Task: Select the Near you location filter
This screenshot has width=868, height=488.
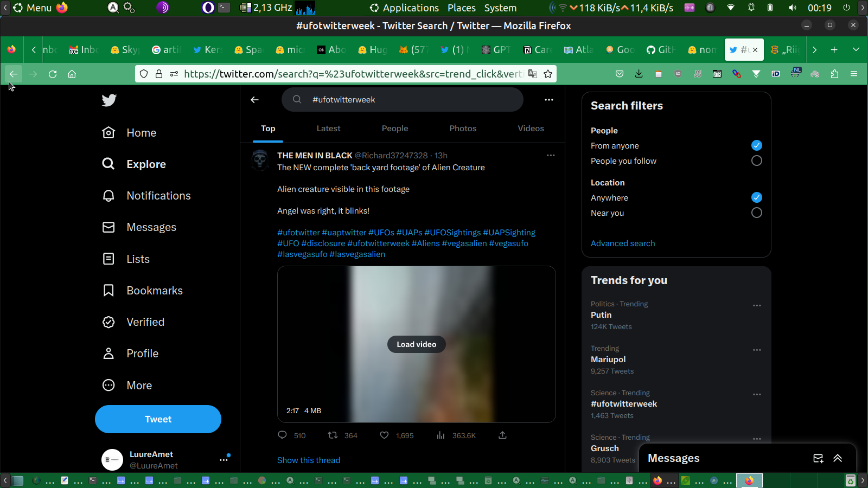Action: pyautogui.click(x=757, y=213)
